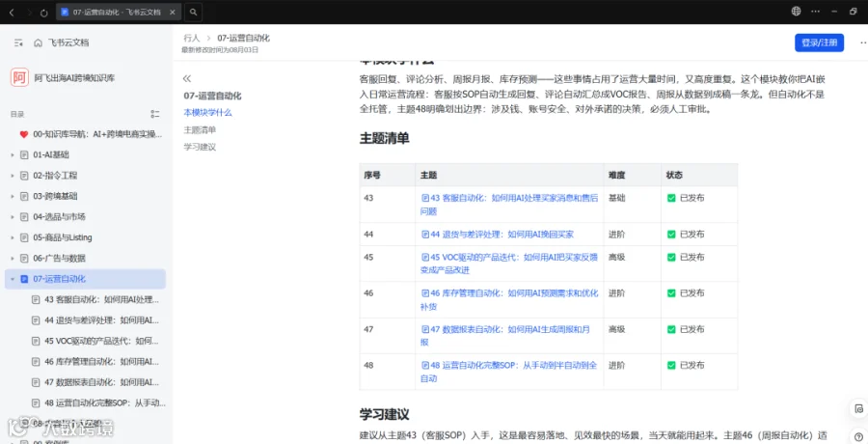Image resolution: width=868 pixels, height=444 pixels.
Task: Click the green 已发布 checkbox in row 48
Action: [x=671, y=365]
